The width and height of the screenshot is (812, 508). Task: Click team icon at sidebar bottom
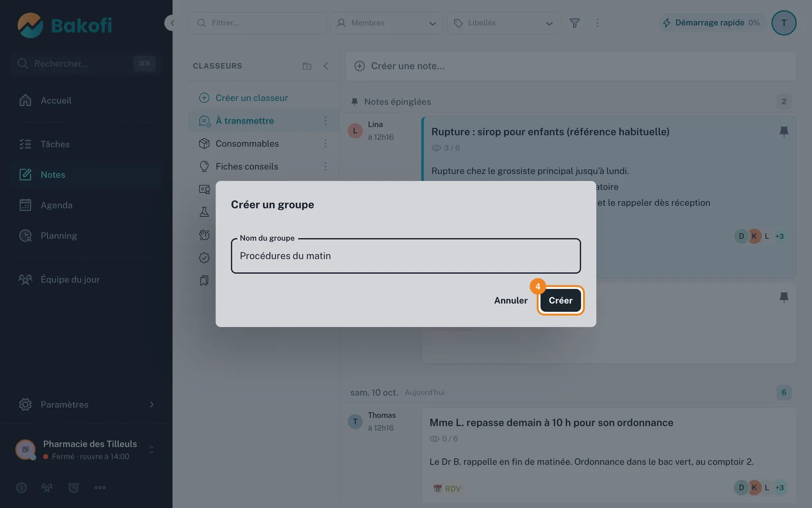pyautogui.click(x=47, y=488)
